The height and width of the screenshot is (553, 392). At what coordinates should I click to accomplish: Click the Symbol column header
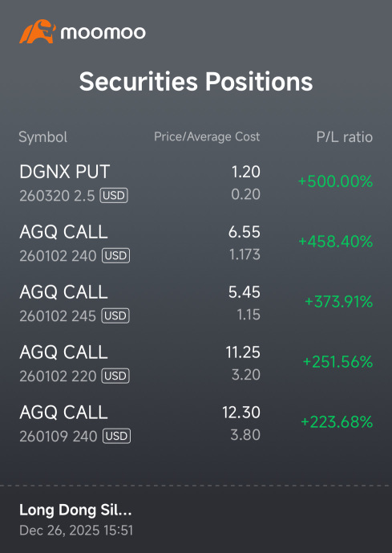[43, 136]
